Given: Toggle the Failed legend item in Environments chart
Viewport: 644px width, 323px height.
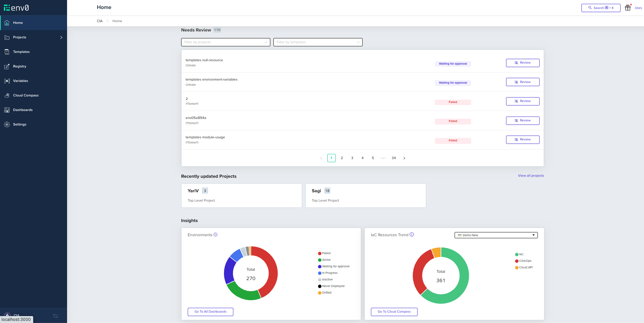Looking at the screenshot, I should coord(324,253).
